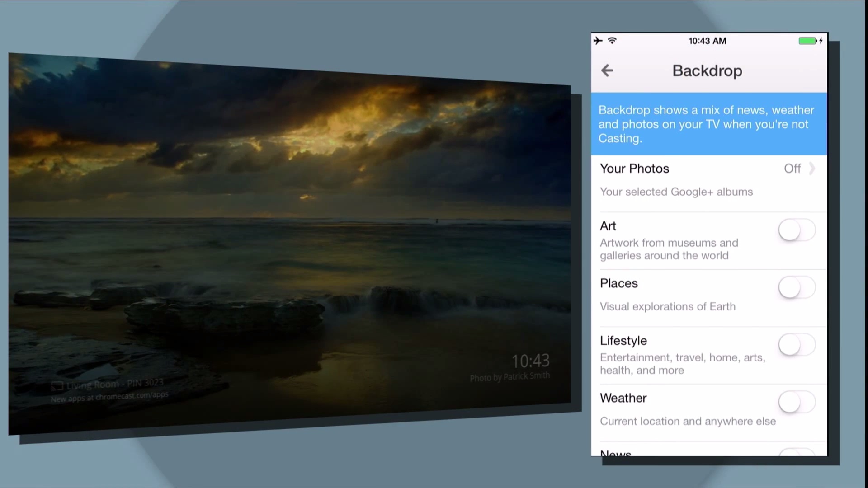Tap the green battery indicator icon
Image resolution: width=868 pixels, height=488 pixels.
(x=807, y=41)
